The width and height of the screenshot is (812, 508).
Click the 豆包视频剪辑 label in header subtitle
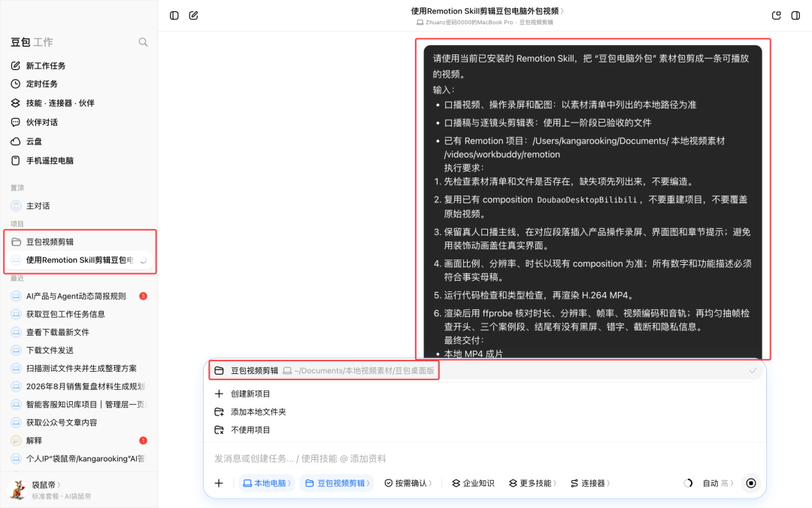[536, 23]
